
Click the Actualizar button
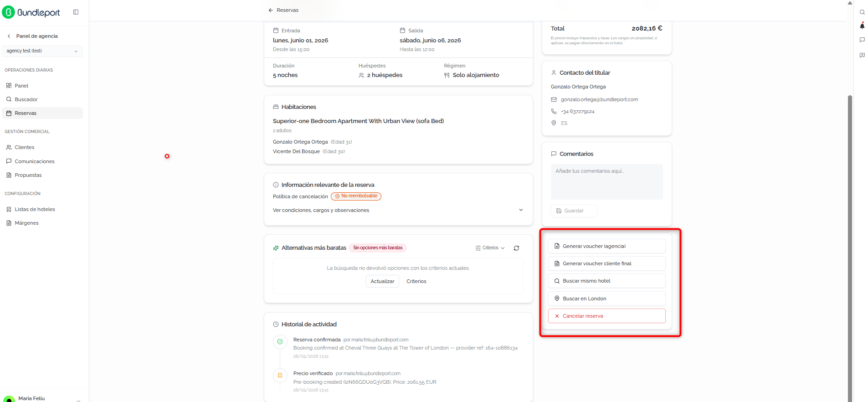click(382, 281)
